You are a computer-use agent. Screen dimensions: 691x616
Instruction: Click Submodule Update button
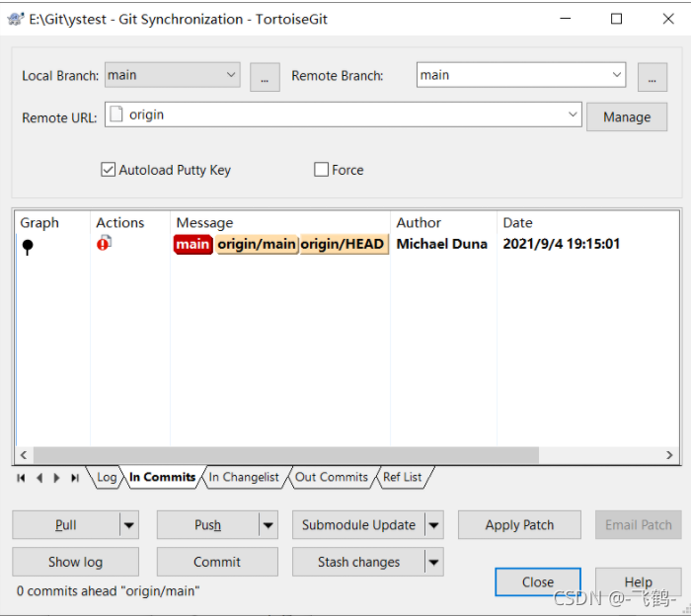pos(358,525)
